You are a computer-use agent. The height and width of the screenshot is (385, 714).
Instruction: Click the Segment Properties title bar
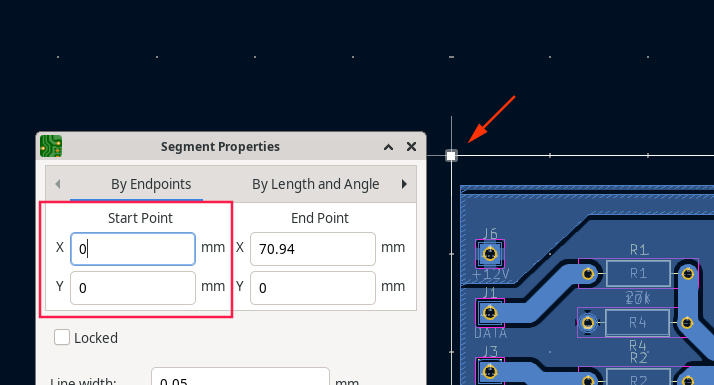[x=220, y=147]
